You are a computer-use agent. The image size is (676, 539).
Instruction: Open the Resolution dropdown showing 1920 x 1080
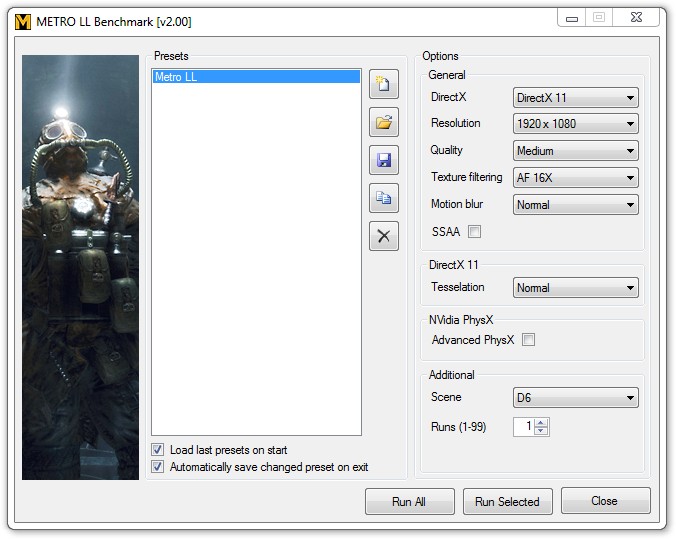tap(576, 124)
